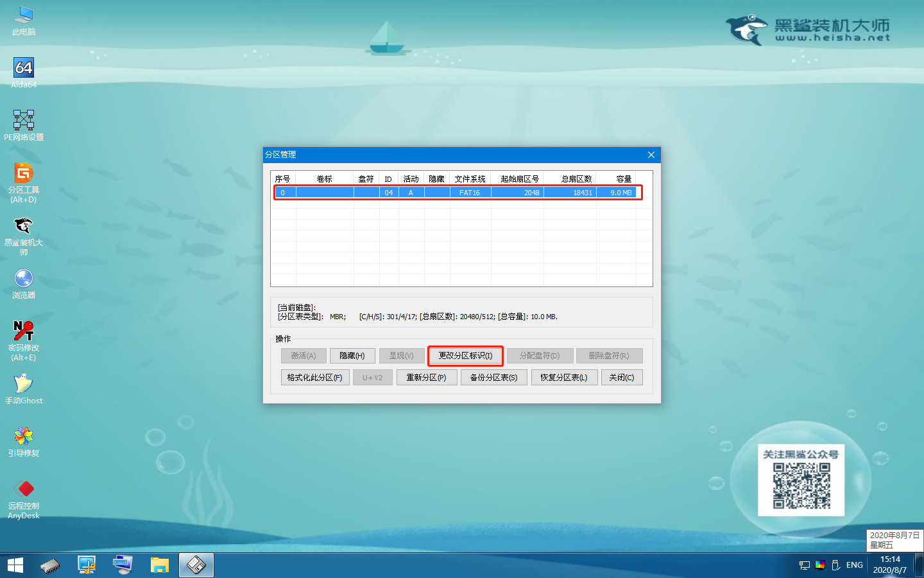Click the partition ID cell 04
This screenshot has height=578, width=924.
pos(389,193)
